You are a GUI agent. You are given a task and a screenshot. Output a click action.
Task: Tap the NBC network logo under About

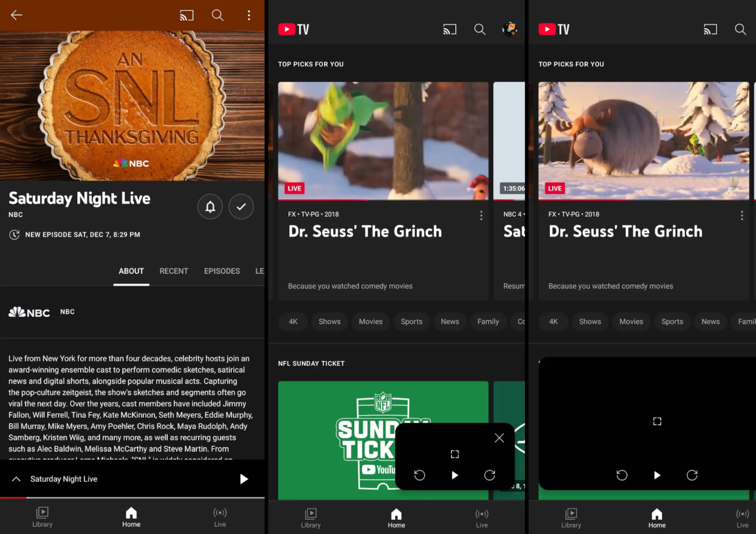[x=30, y=312]
